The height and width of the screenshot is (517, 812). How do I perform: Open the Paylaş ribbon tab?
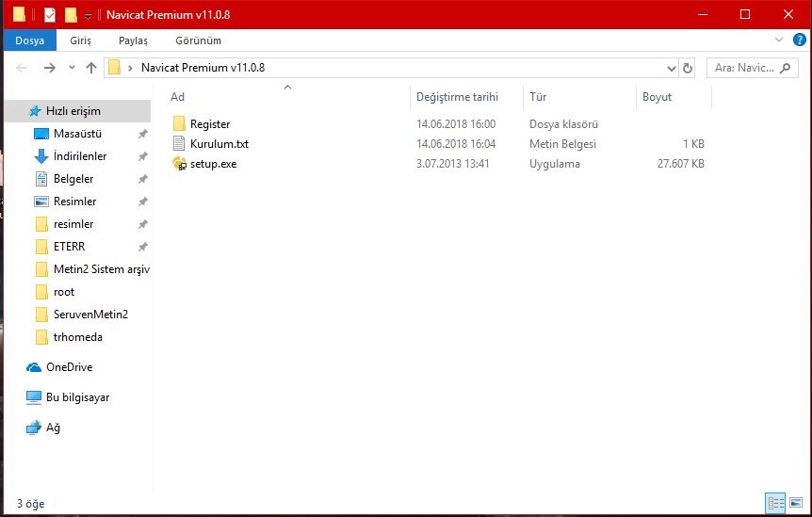(x=133, y=40)
